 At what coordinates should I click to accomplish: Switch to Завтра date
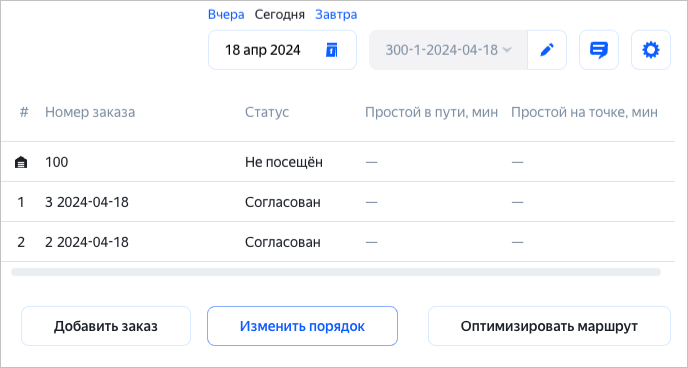click(x=336, y=14)
